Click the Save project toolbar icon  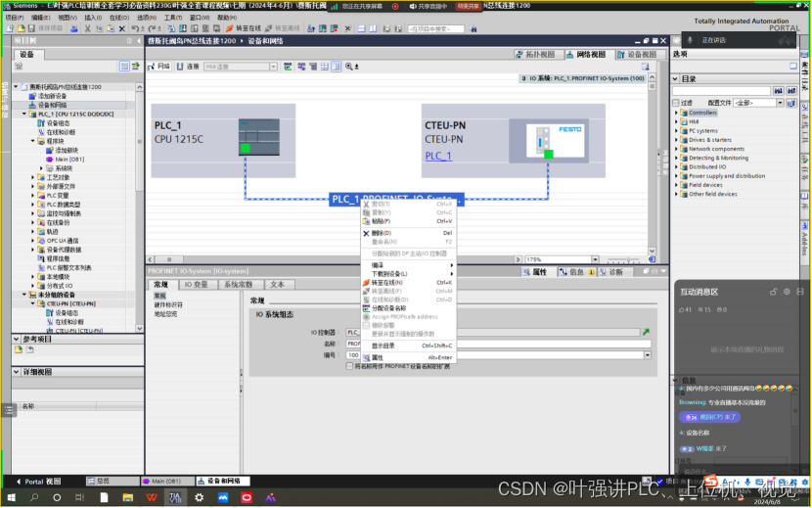click(x=31, y=28)
